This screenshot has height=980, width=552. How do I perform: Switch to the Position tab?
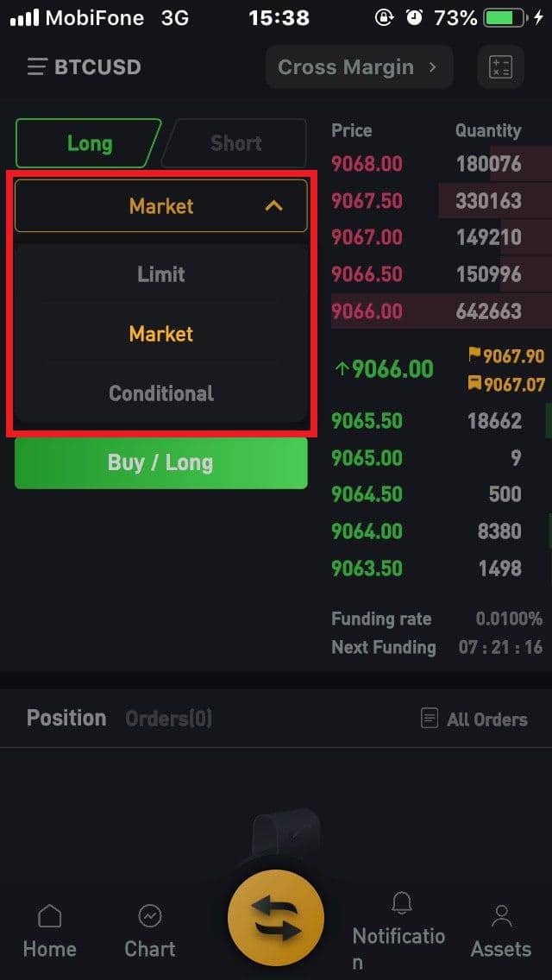tap(66, 718)
